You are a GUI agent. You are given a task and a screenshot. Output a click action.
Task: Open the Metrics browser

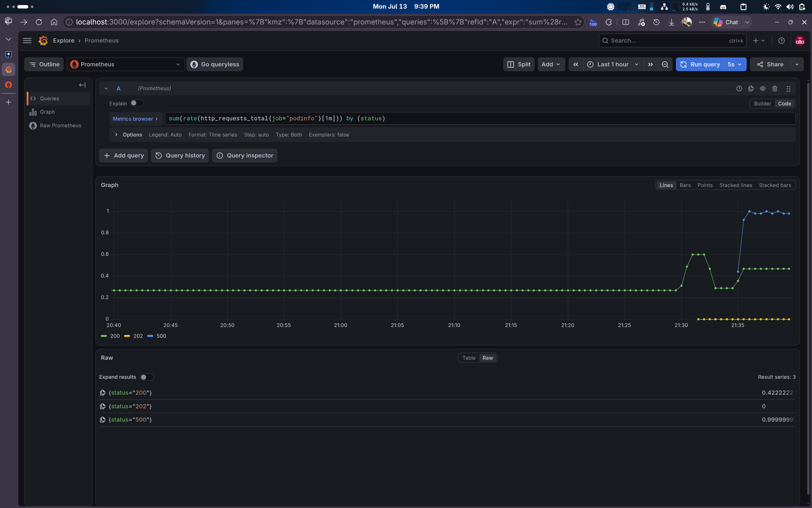click(136, 119)
